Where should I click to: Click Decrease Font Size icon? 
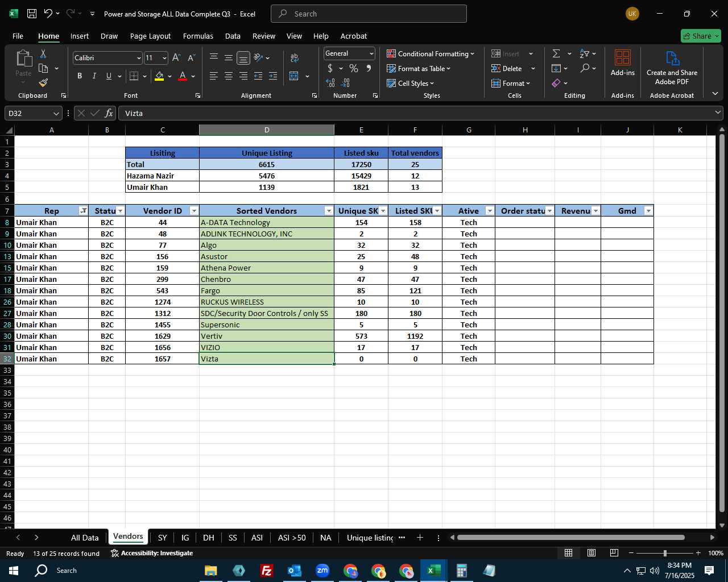[191, 58]
